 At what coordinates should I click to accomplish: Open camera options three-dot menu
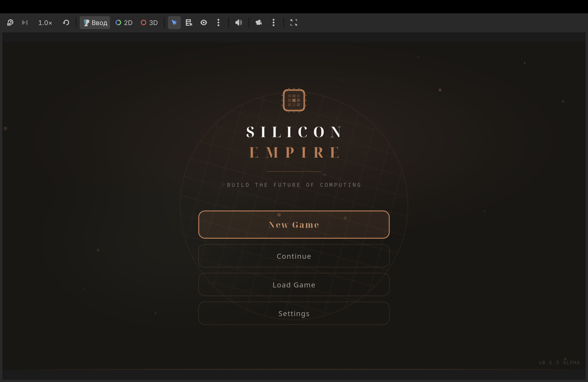point(274,23)
